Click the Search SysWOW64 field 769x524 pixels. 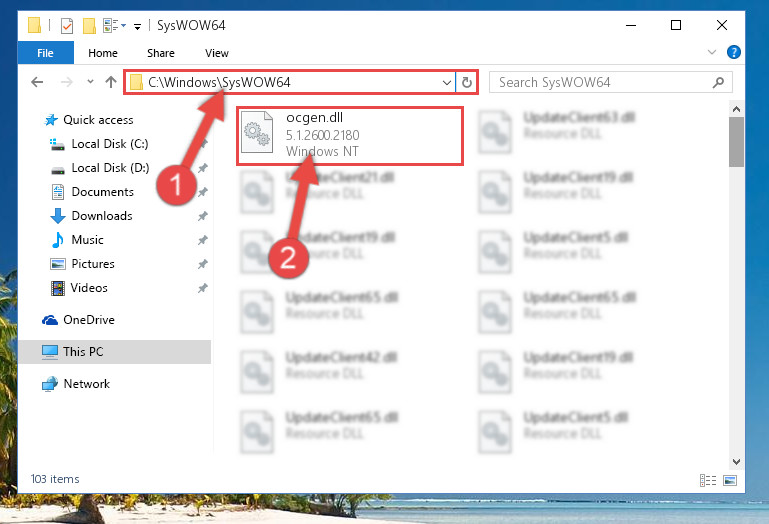pos(611,82)
